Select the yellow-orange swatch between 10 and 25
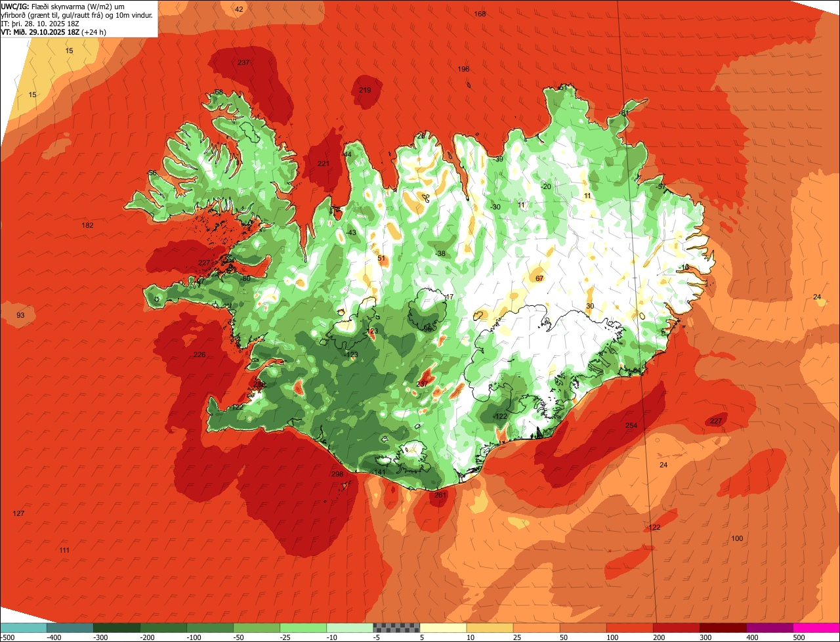This screenshot has height=642, width=840. (490, 628)
